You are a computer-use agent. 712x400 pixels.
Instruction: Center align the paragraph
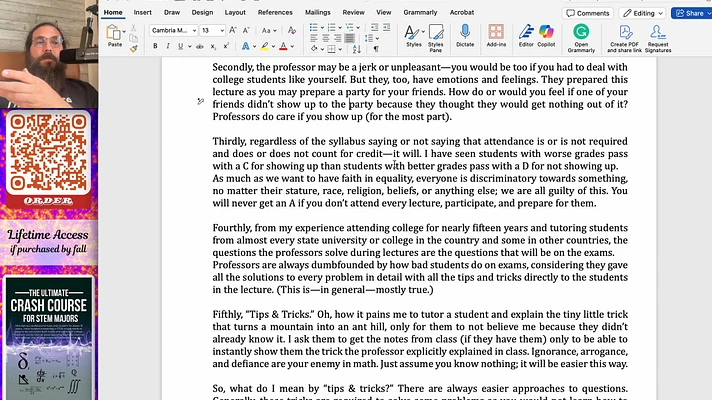coord(326,38)
